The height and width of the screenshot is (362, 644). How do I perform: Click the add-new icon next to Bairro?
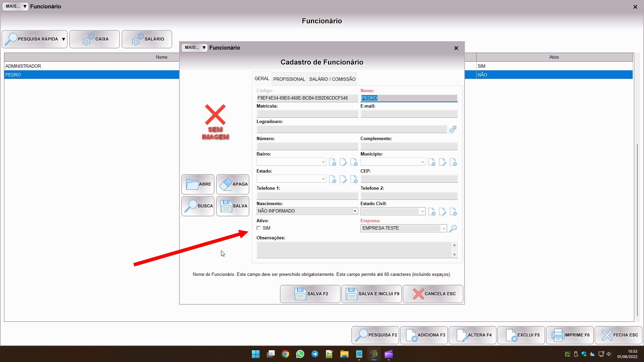pos(332,162)
